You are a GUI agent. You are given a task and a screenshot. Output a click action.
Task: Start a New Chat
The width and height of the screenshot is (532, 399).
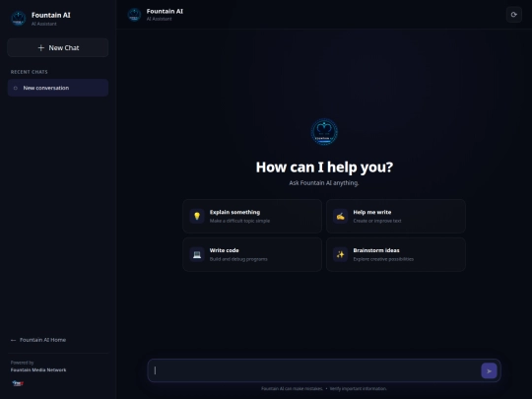[58, 48]
